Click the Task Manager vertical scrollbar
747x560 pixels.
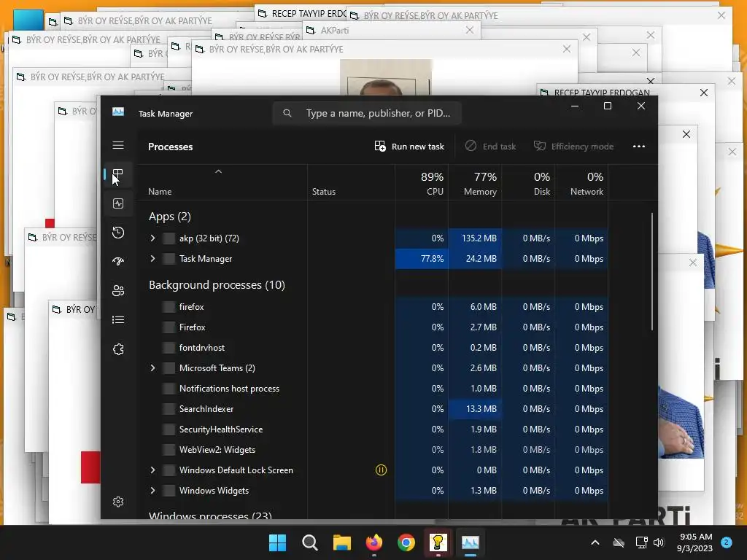click(x=651, y=271)
